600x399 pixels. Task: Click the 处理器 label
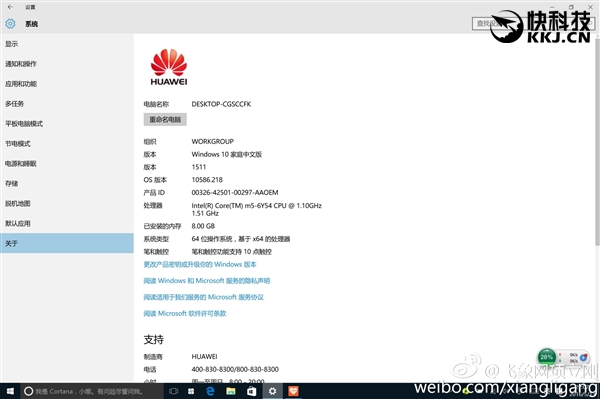153,205
